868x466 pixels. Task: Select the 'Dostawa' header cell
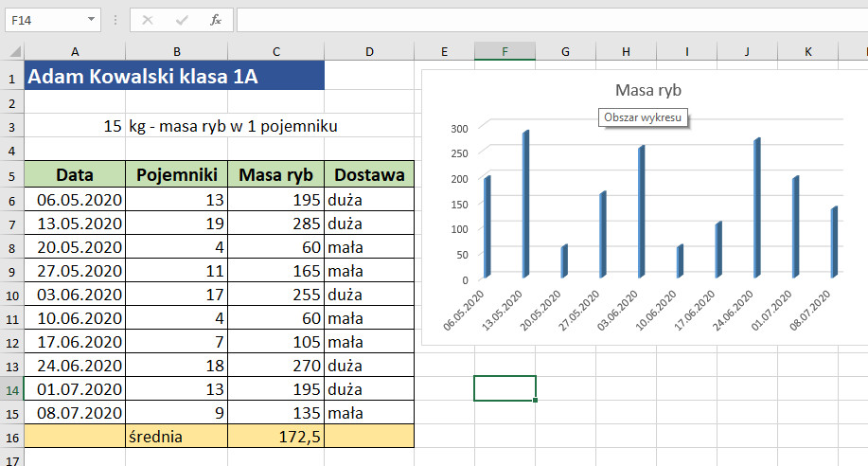tap(368, 175)
